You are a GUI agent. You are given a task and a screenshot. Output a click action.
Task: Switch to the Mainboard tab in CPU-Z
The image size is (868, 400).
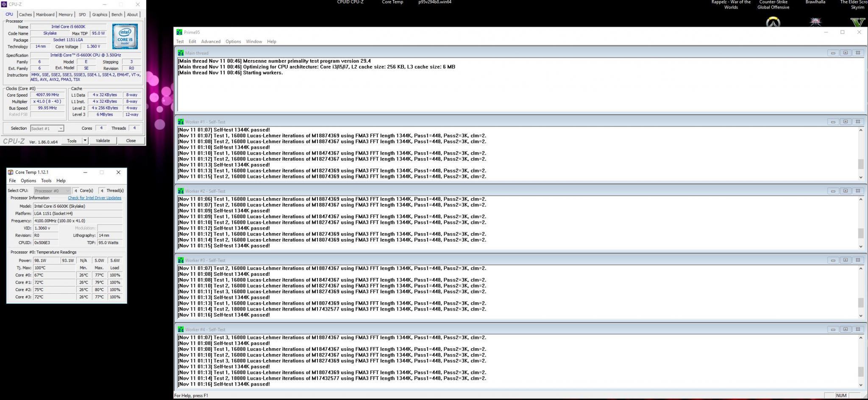coord(45,14)
